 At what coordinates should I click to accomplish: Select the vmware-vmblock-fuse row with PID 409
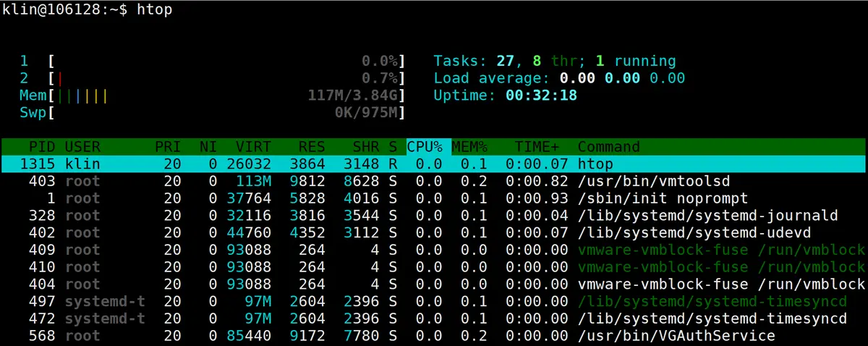[433, 250]
